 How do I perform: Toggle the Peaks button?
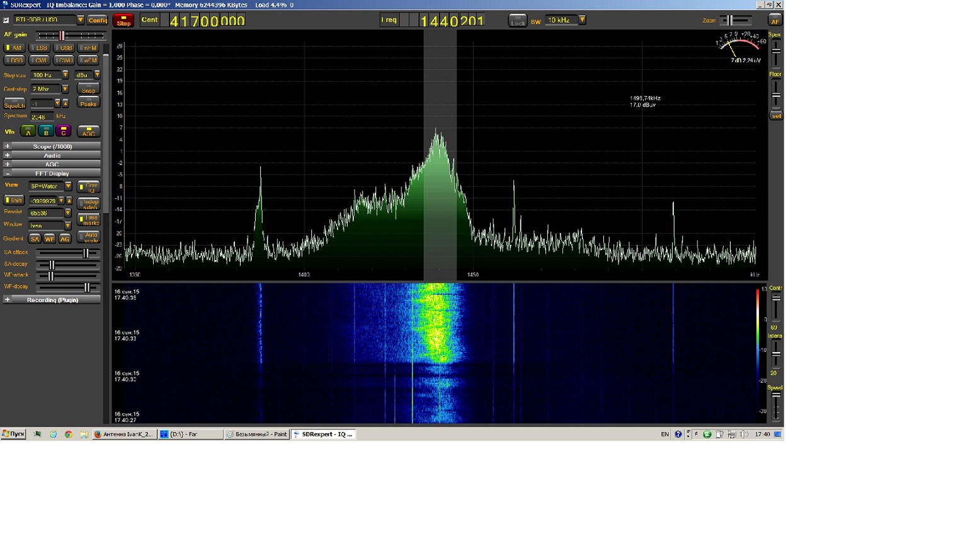(88, 102)
